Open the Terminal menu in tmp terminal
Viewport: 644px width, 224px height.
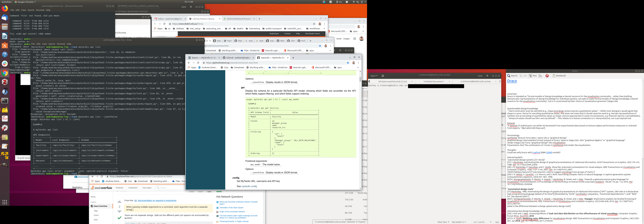pyautogui.click(x=61, y=44)
